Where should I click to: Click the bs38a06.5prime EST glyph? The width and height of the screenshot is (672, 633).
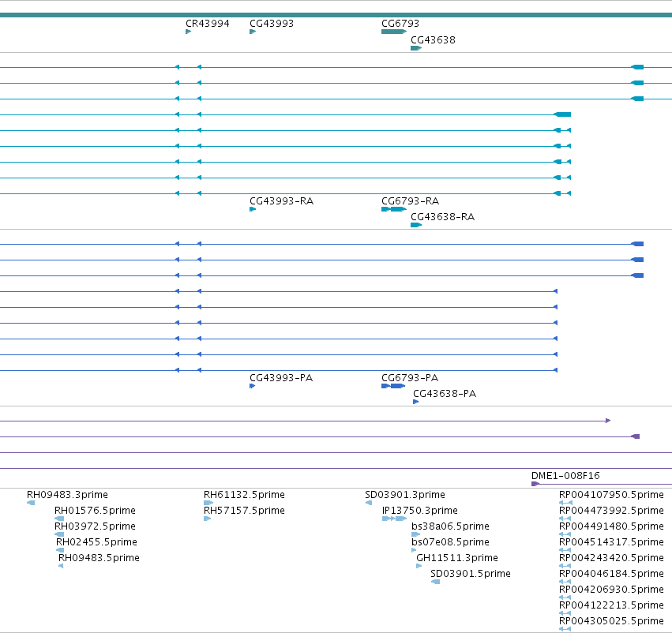tap(415, 534)
